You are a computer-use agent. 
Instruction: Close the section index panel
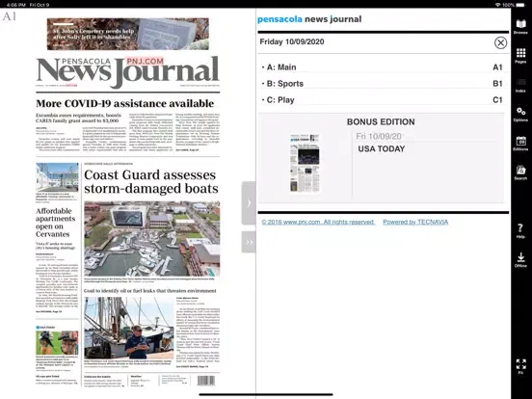[x=500, y=42]
